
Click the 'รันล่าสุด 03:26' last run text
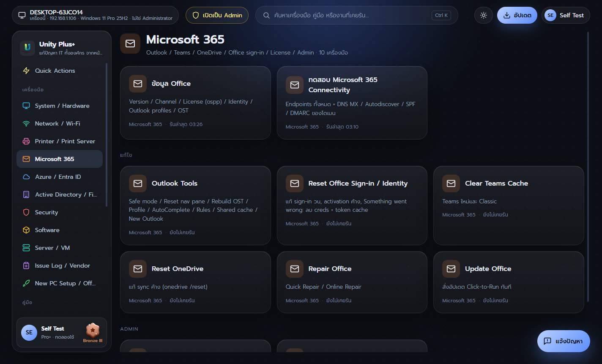[x=186, y=124]
